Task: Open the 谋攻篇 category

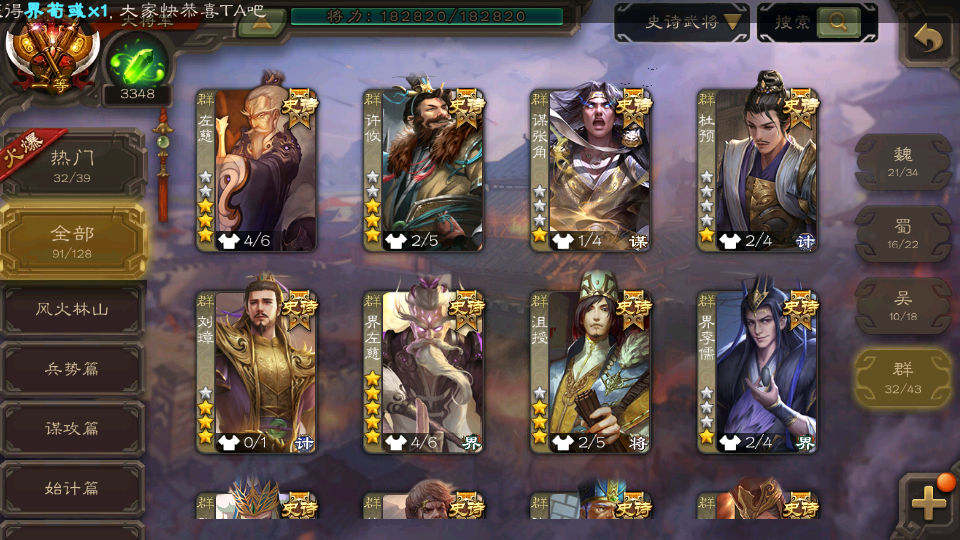Action: [x=72, y=428]
